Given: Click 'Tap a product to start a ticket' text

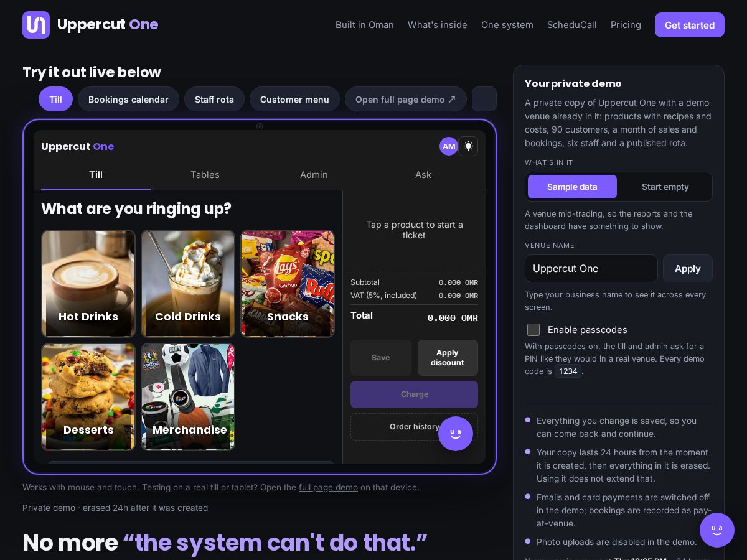Looking at the screenshot, I should (x=415, y=230).
